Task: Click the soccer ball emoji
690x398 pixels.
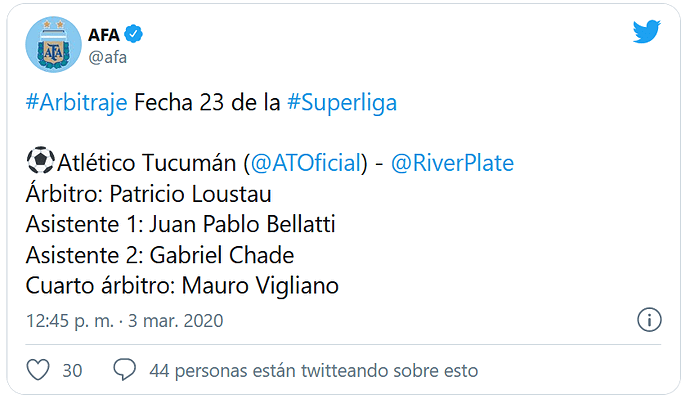Action: 40,160
